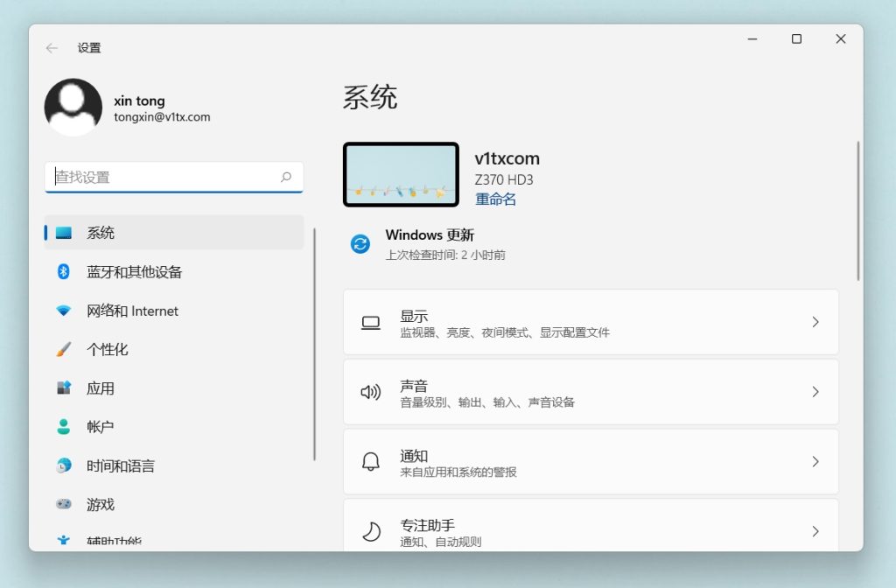Click the 显示 laptop display icon
The image size is (896, 588).
pyautogui.click(x=371, y=323)
